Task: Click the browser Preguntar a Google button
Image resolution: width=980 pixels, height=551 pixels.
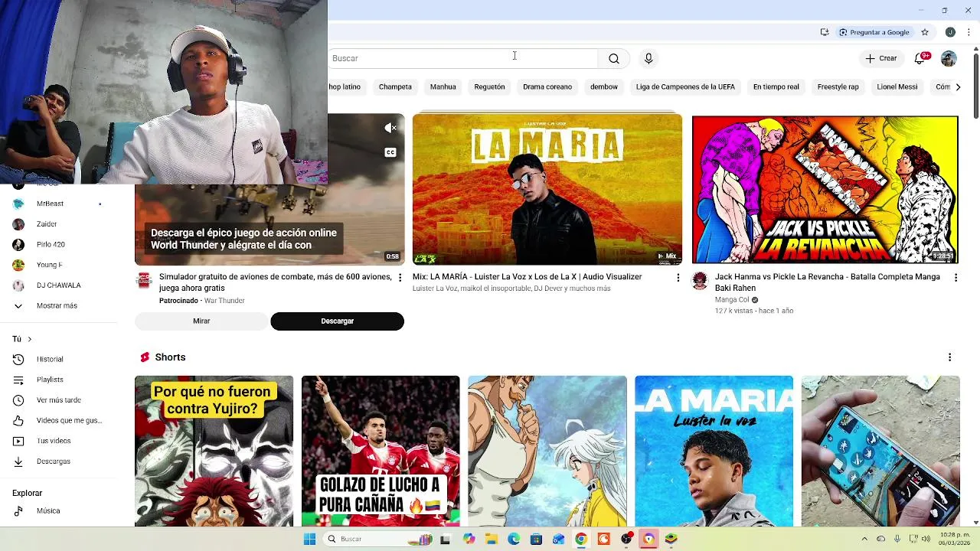Action: point(874,32)
